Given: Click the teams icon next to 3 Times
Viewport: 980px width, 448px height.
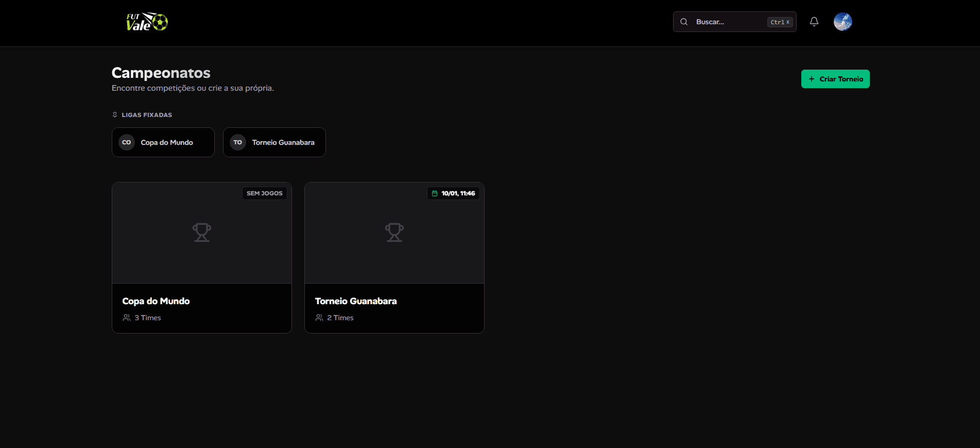Looking at the screenshot, I should (127, 318).
